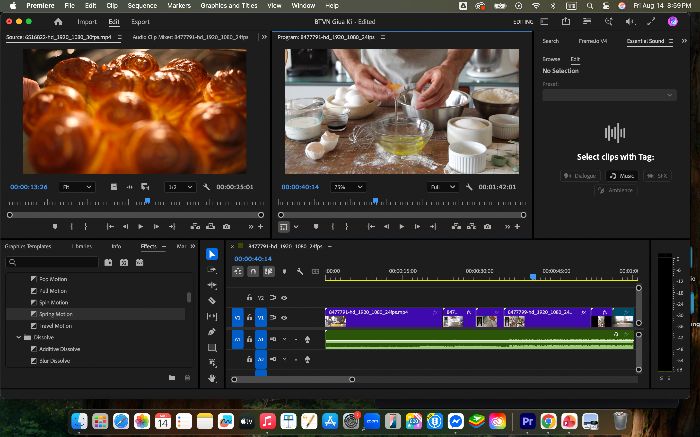
Task: Open the Source monitor wrench settings
Action: point(206,187)
